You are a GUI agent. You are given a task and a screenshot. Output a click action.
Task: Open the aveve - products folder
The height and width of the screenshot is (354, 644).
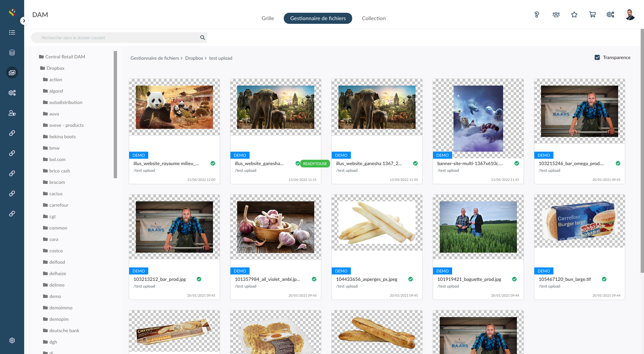point(63,125)
